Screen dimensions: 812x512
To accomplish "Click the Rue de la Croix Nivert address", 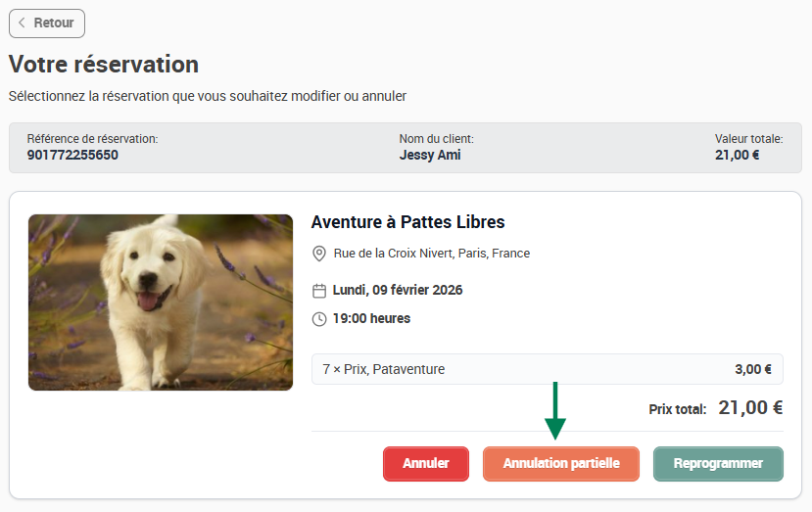I will click(x=431, y=254).
